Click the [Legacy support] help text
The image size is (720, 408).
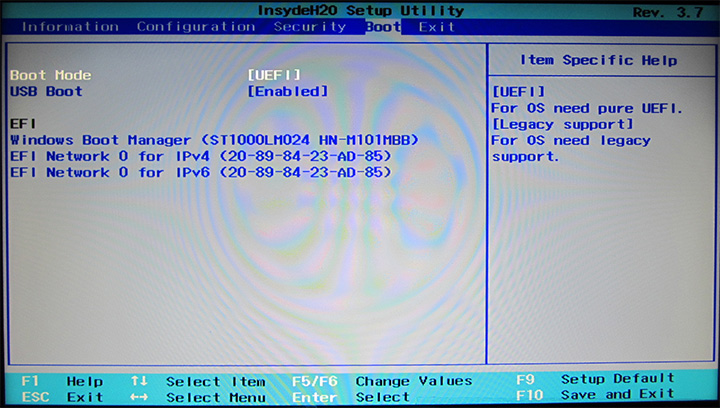[562, 124]
